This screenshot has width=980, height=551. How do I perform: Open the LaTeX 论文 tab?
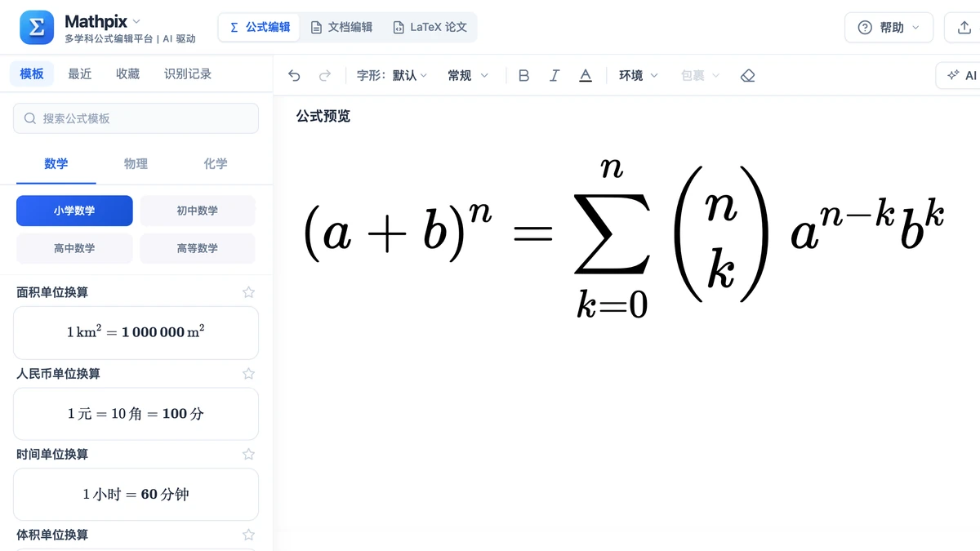click(430, 27)
